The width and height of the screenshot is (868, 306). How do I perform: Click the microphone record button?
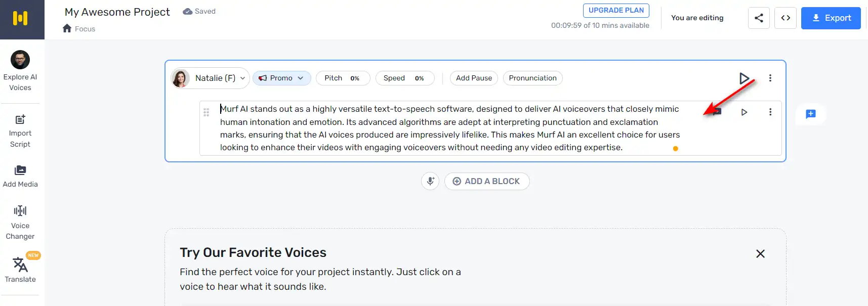[430, 181]
